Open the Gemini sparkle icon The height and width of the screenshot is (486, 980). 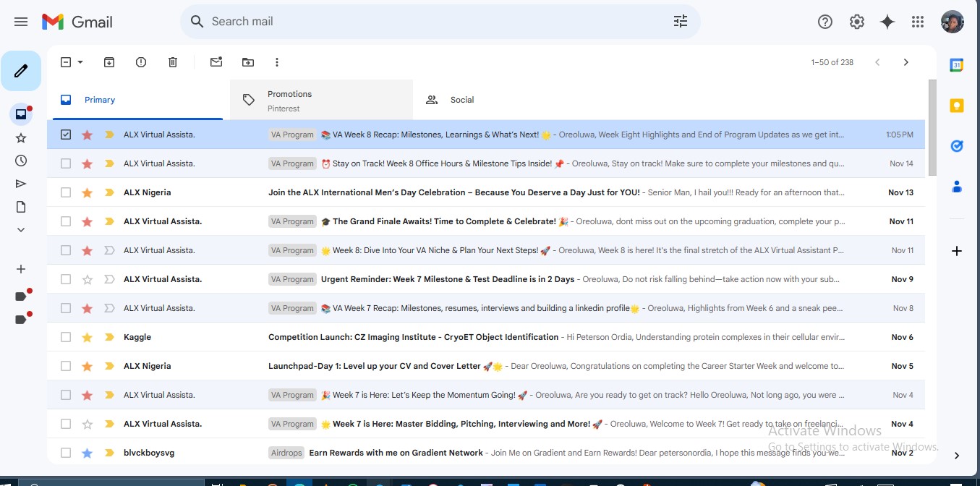[887, 22]
